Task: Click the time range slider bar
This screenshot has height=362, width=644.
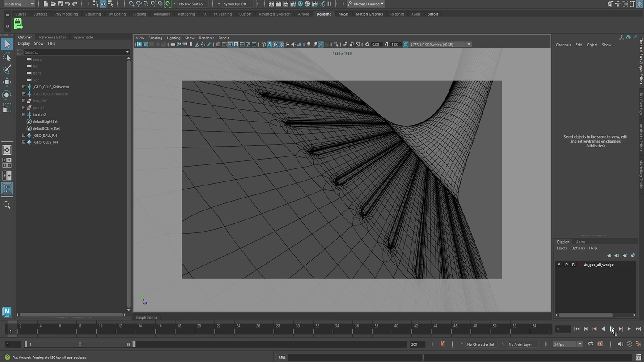Action: (80, 344)
